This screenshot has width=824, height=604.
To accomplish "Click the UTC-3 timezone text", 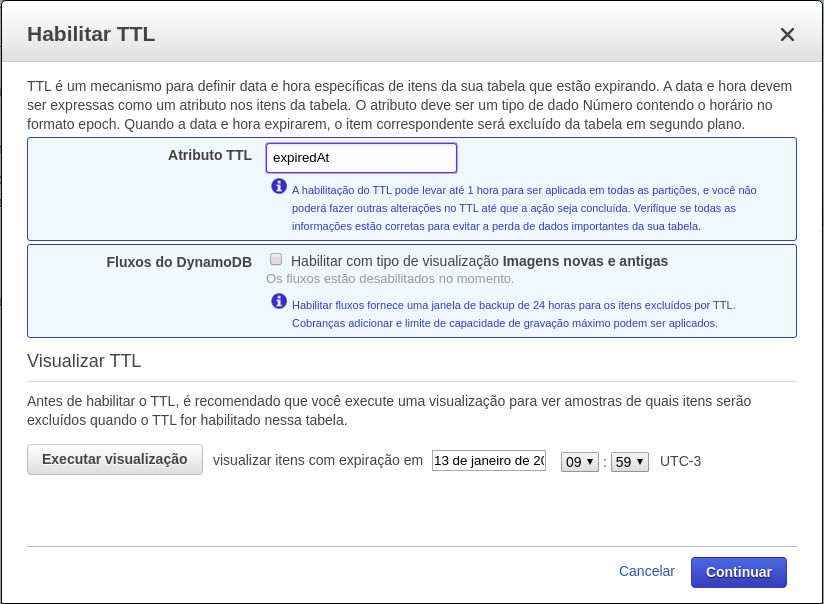I will coord(681,462).
